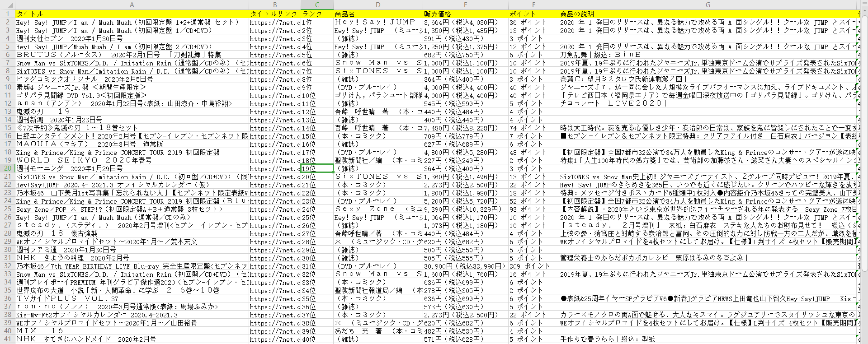Click the column E header
The height and width of the screenshot is (344, 868).
(x=465, y=5)
